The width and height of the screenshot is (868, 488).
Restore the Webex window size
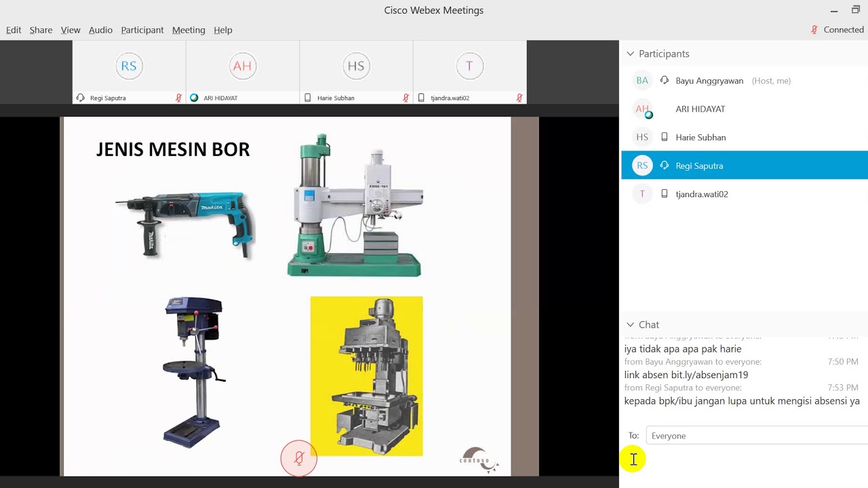(856, 10)
